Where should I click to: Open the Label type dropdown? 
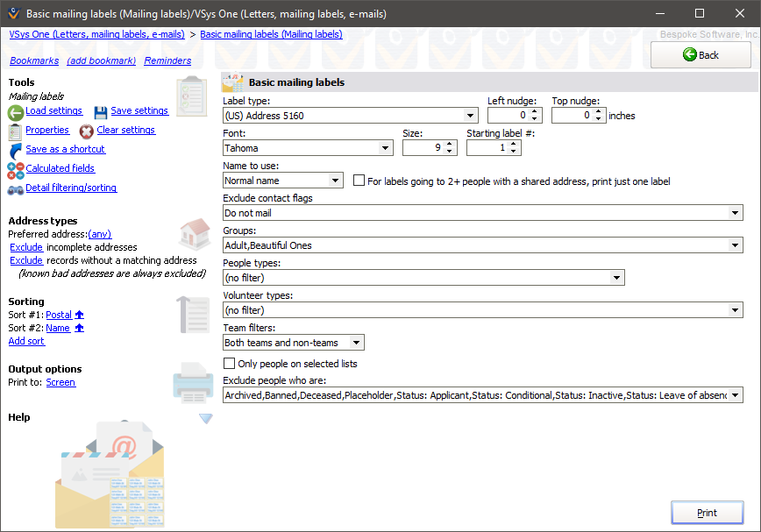470,115
